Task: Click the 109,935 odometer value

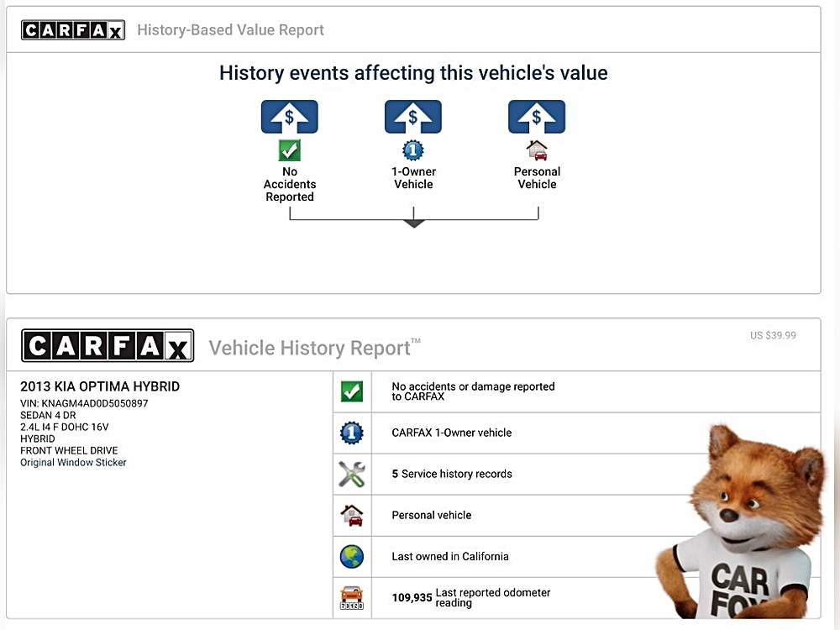Action: coord(412,598)
